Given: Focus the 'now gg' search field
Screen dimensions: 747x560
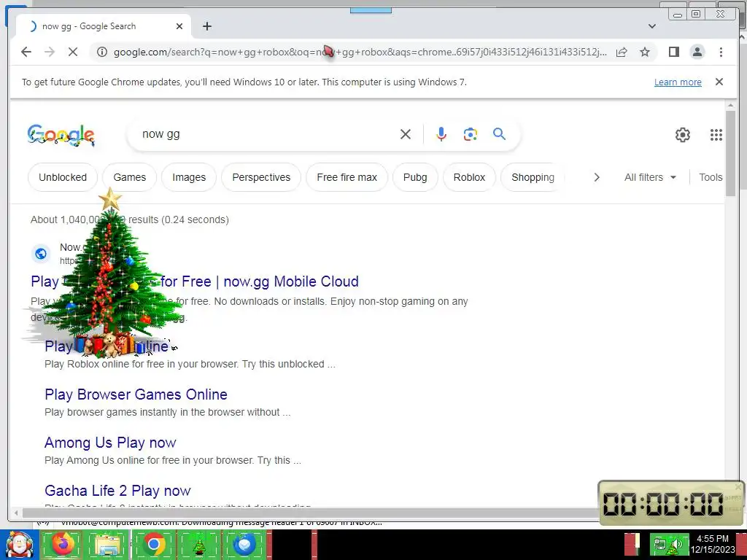Looking at the screenshot, I should (x=267, y=134).
